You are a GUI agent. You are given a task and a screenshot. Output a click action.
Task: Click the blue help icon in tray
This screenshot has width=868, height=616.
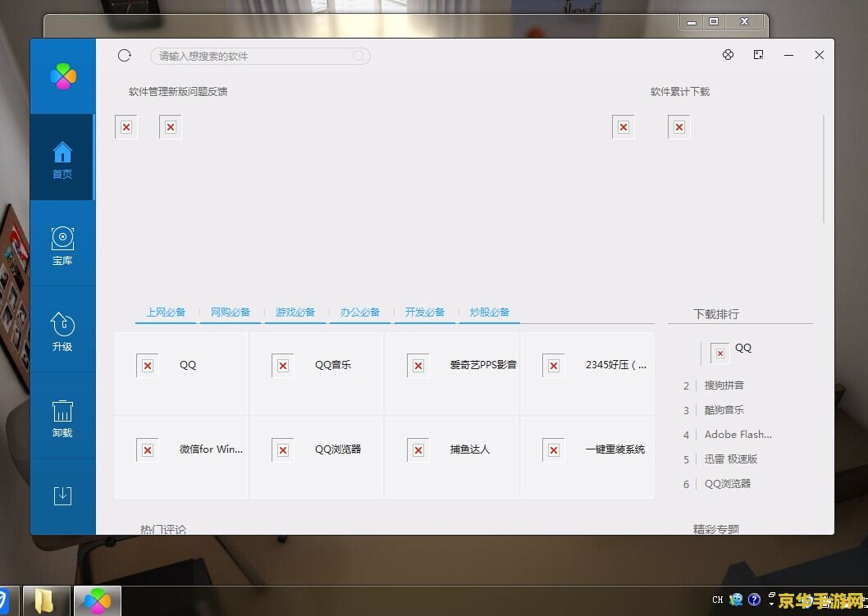click(x=754, y=600)
